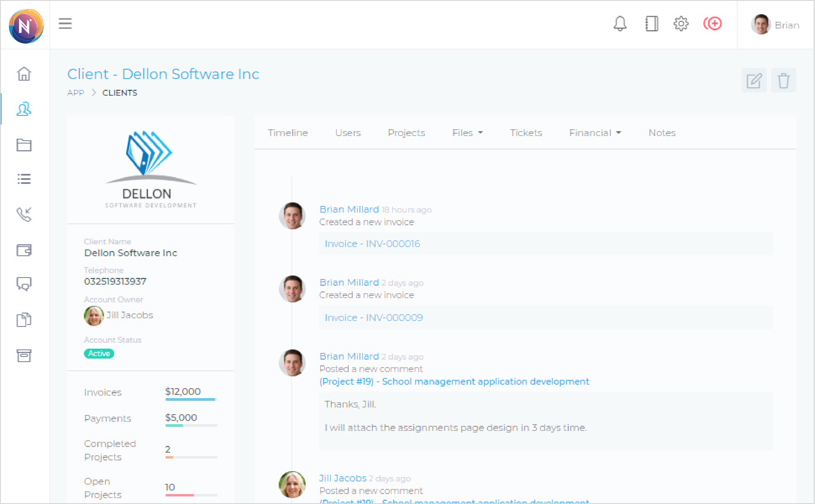Expand the Financial dropdown tab
The height and width of the screenshot is (504, 815).
coord(595,133)
